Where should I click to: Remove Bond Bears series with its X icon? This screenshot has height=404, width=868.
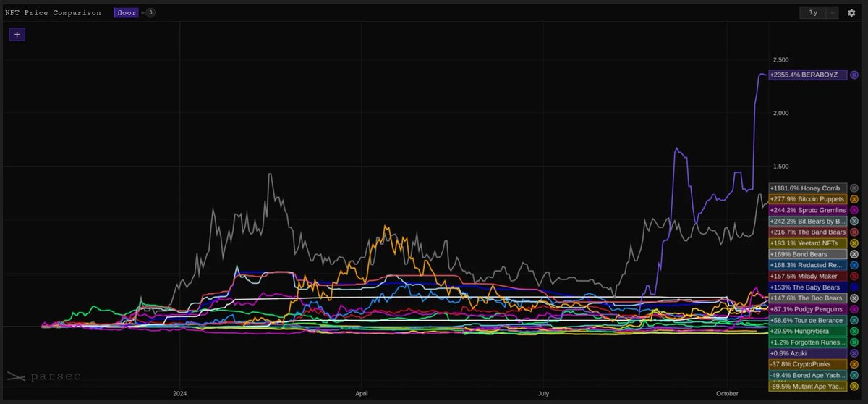pos(854,254)
